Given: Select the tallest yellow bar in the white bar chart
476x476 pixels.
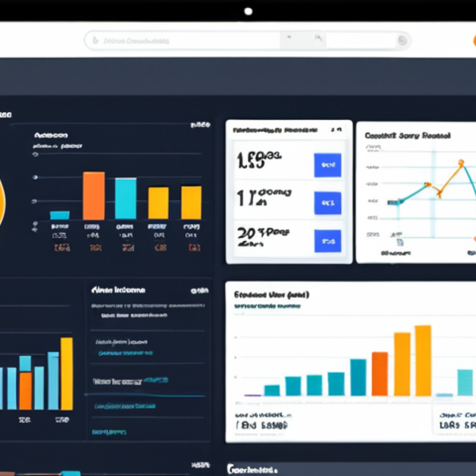Looking at the screenshot, I should pyautogui.click(x=423, y=361).
